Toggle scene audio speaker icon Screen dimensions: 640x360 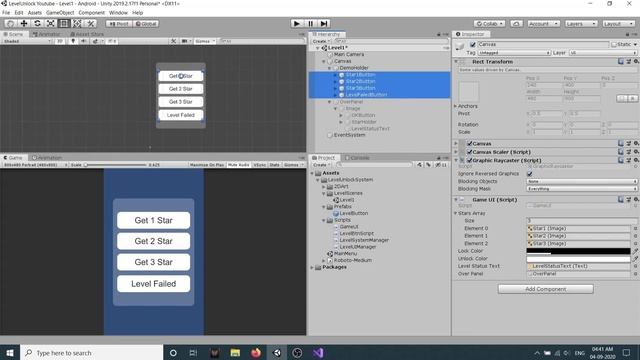point(84,41)
